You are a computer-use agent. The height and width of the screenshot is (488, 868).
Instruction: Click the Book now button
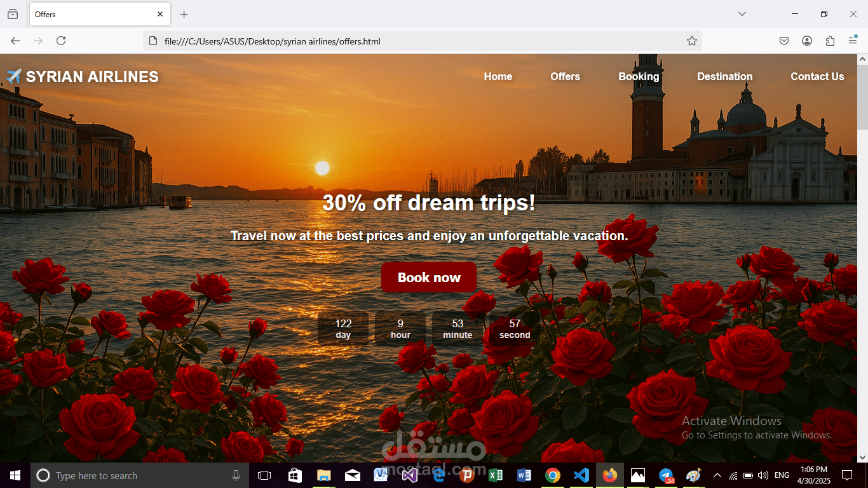click(429, 277)
